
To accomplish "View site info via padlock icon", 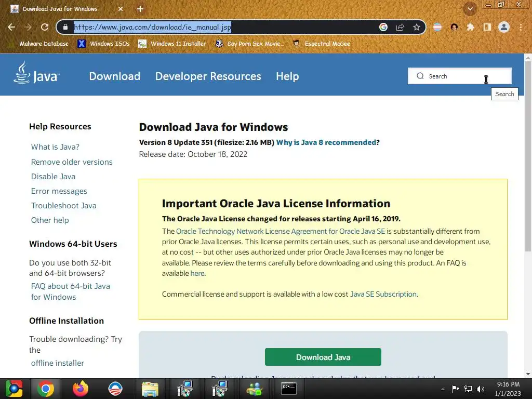I will coord(65,27).
